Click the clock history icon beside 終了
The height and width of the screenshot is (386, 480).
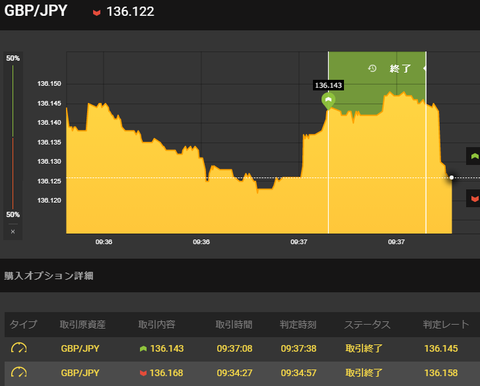tap(372, 68)
